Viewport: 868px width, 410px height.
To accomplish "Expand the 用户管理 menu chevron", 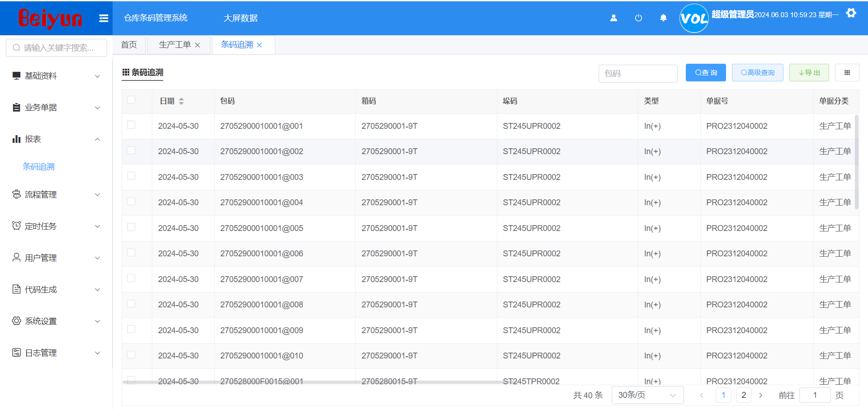I will [97, 258].
